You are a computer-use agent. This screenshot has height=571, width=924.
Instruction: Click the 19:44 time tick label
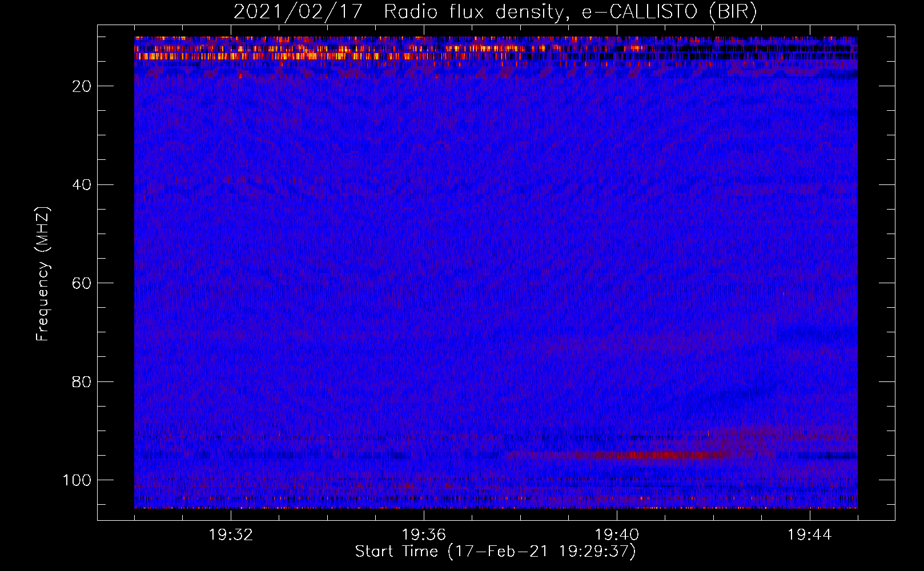[x=810, y=535]
